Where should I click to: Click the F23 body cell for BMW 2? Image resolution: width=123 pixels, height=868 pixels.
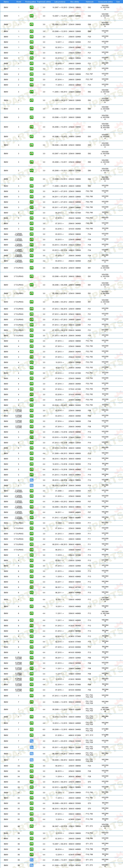pos(89,85)
